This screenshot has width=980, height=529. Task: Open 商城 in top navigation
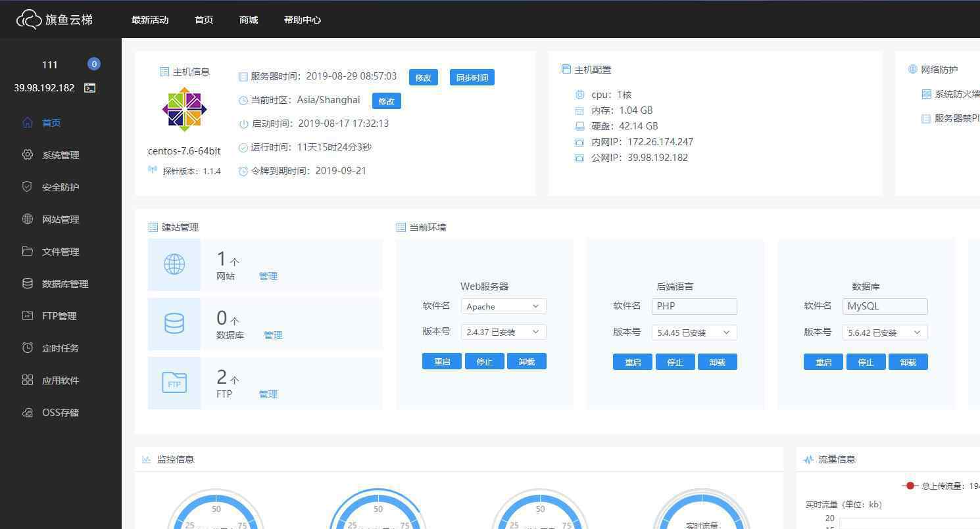[249, 20]
